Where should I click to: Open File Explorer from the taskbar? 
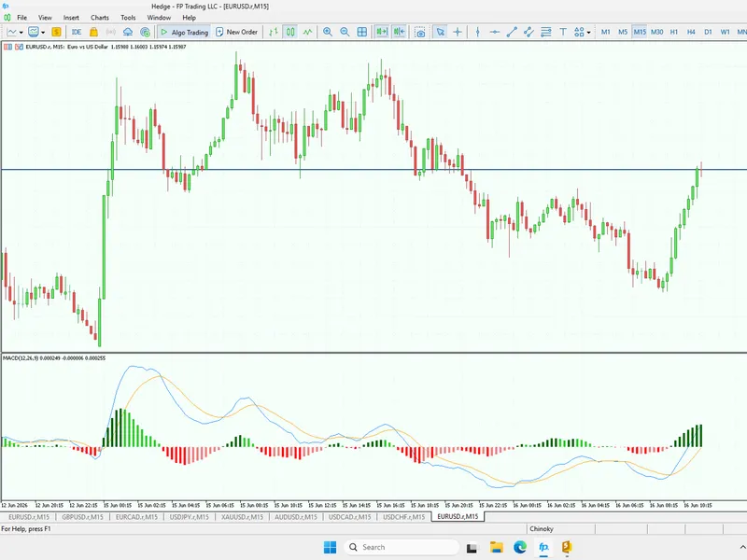click(x=497, y=547)
